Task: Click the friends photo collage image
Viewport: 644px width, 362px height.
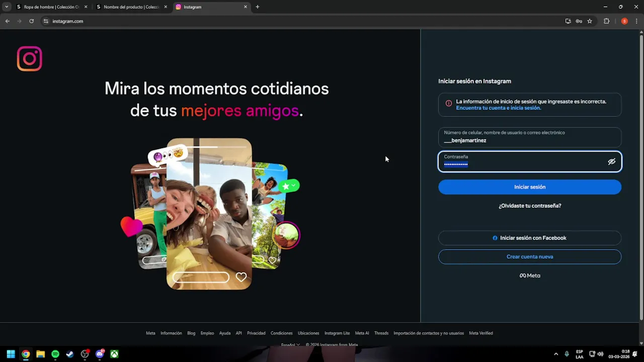Action: click(210, 214)
